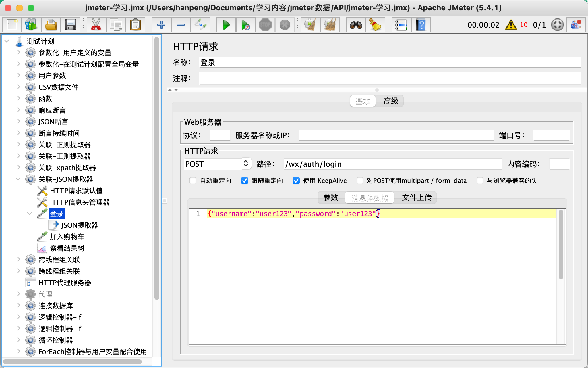Click the green Start run button

[226, 25]
